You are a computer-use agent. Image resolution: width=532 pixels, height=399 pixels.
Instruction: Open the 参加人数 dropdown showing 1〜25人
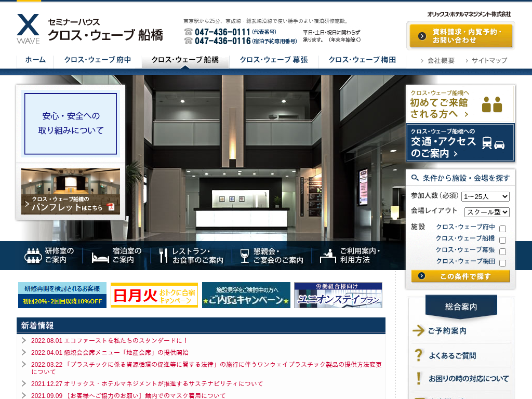486,196
